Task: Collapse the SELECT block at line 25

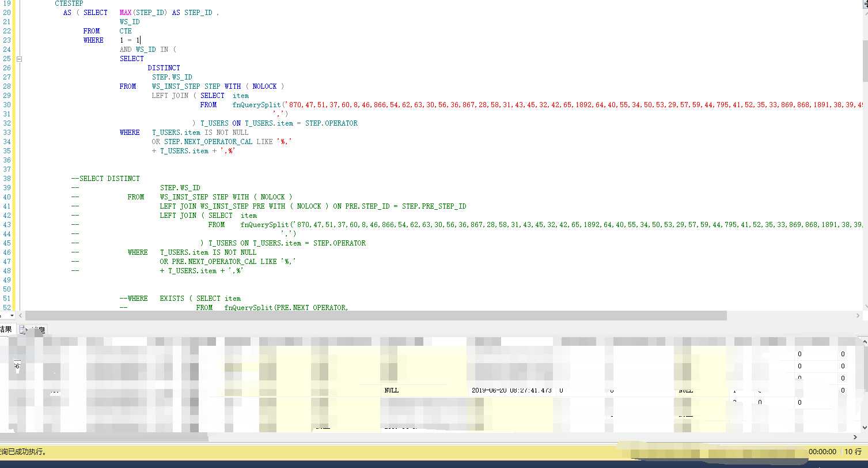Action: (x=19, y=59)
